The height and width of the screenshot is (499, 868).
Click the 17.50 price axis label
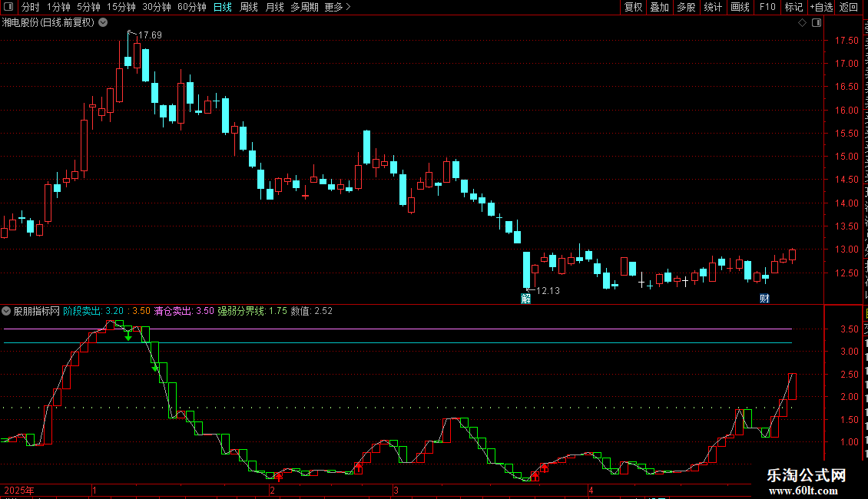tap(846, 41)
